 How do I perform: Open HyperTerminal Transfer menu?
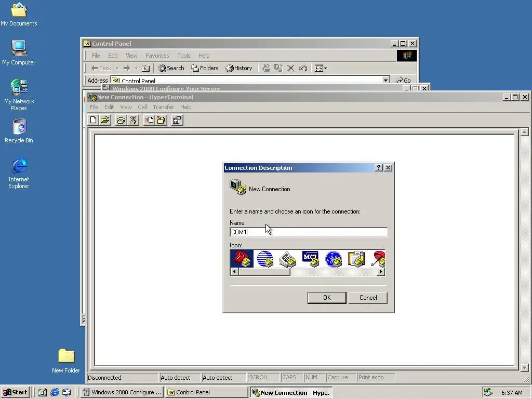(163, 107)
